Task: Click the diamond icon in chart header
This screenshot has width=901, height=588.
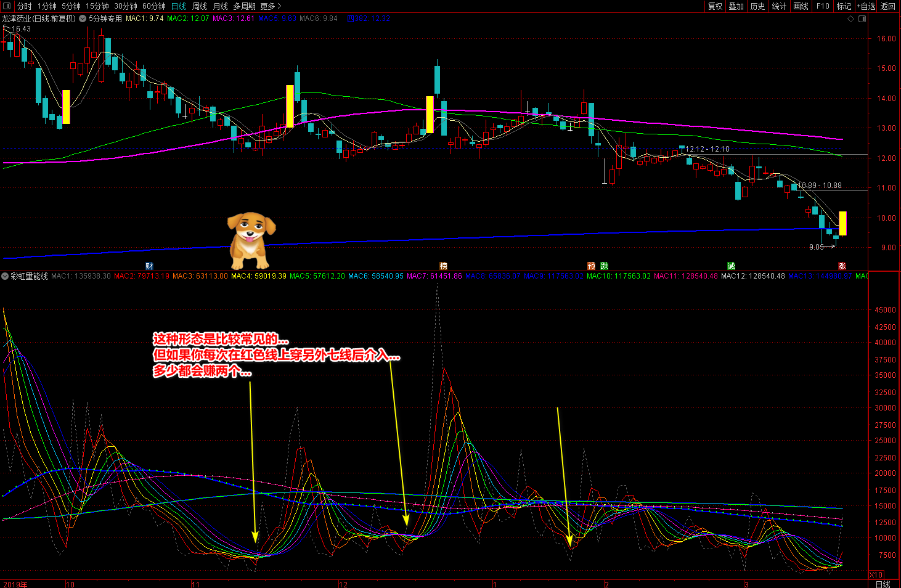Action: [x=851, y=18]
